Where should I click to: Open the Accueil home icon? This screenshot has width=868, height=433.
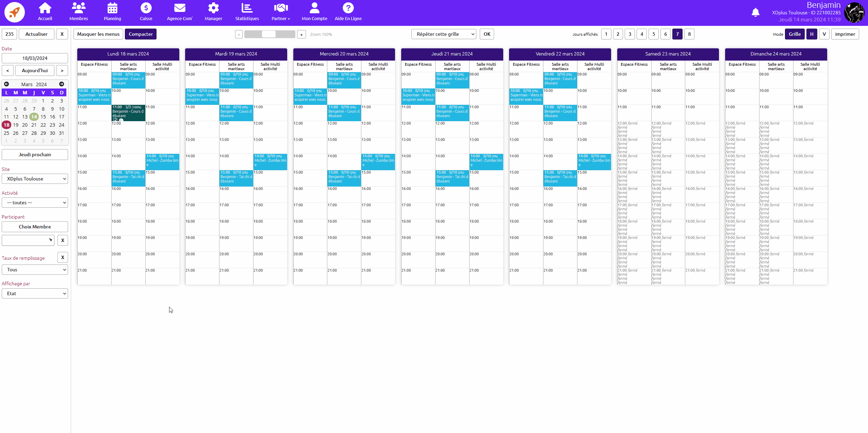(x=45, y=8)
